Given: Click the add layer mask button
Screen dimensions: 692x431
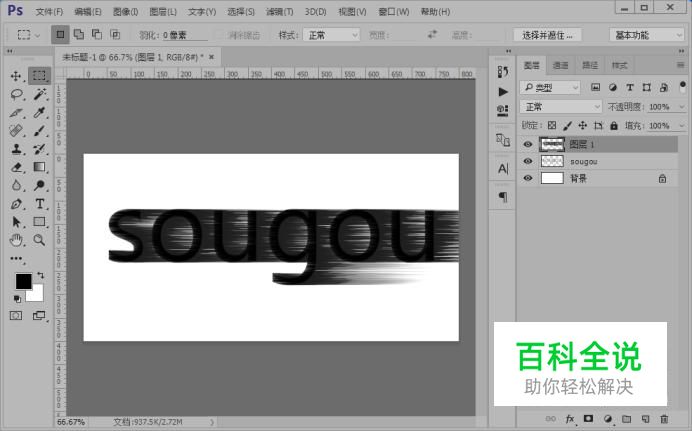Looking at the screenshot, I should click(588, 419).
